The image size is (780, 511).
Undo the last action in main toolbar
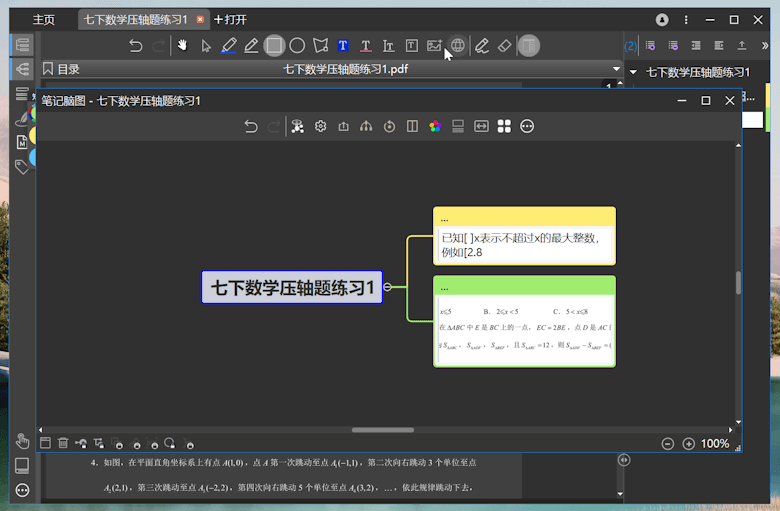point(135,46)
